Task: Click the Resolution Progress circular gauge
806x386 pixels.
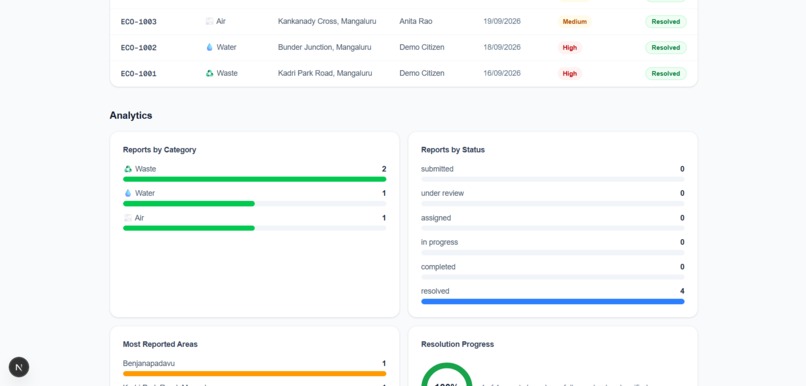Action: click(x=447, y=375)
